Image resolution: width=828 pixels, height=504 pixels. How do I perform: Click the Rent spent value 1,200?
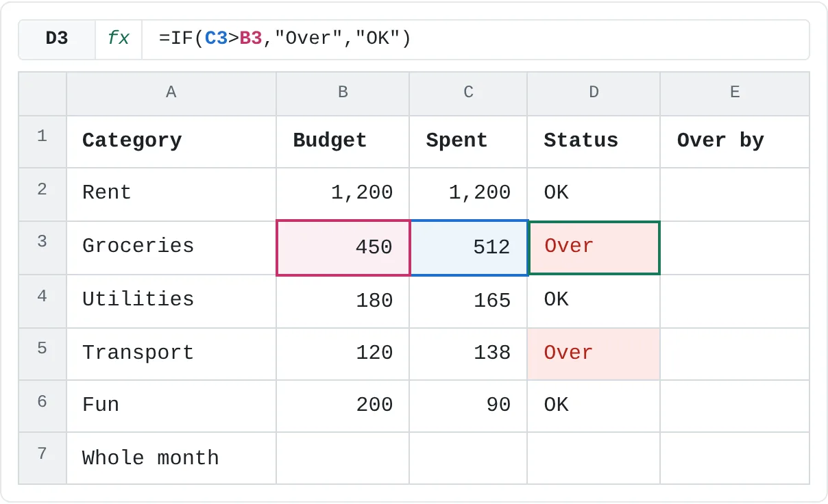[468, 194]
